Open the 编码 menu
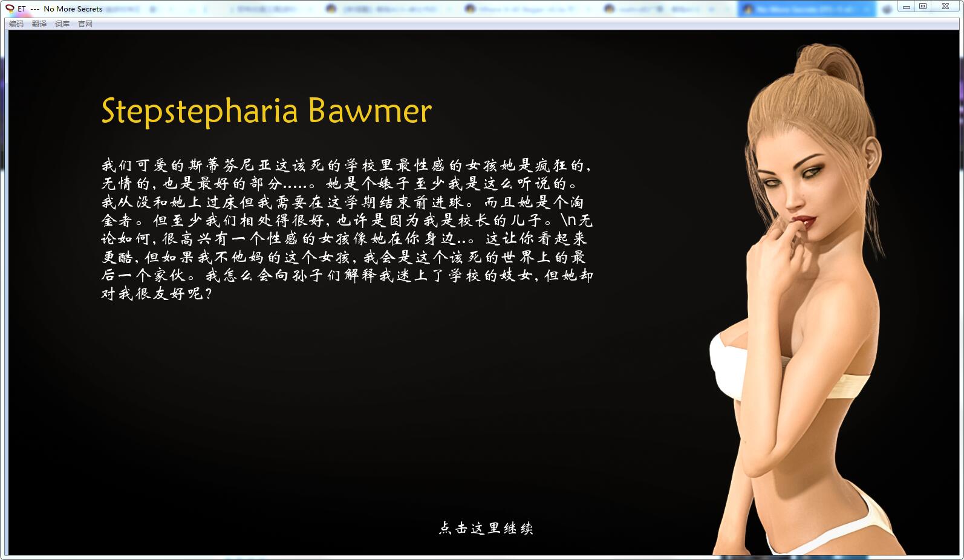The height and width of the screenshot is (560, 964). (x=16, y=24)
